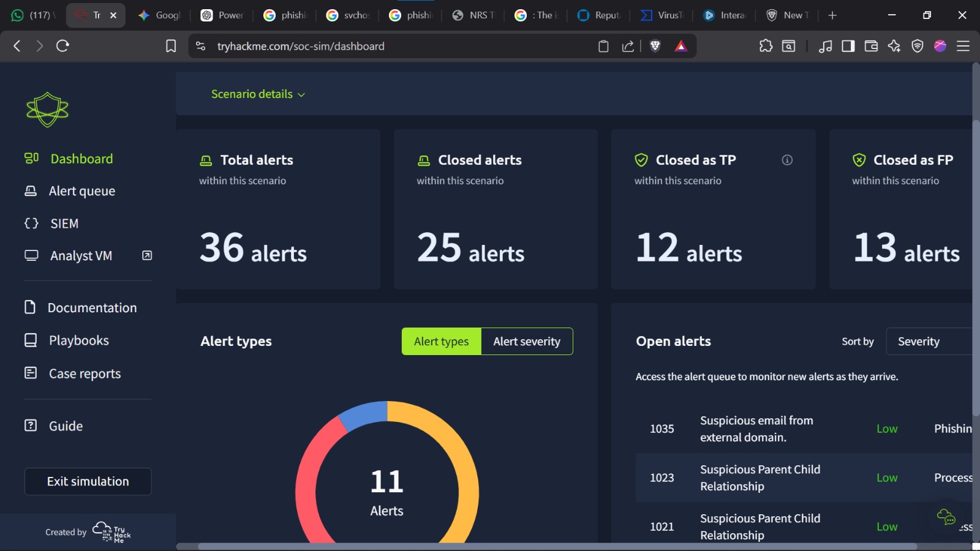Image resolution: width=980 pixels, height=551 pixels.
Task: Open the browser hamburger menu
Action: 963,46
